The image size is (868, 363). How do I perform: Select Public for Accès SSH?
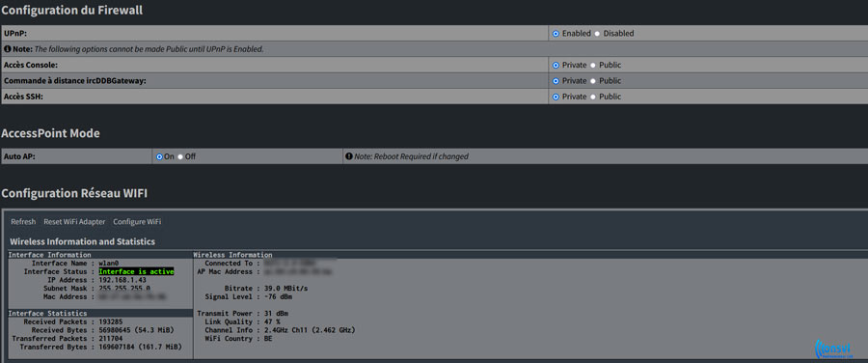point(593,97)
